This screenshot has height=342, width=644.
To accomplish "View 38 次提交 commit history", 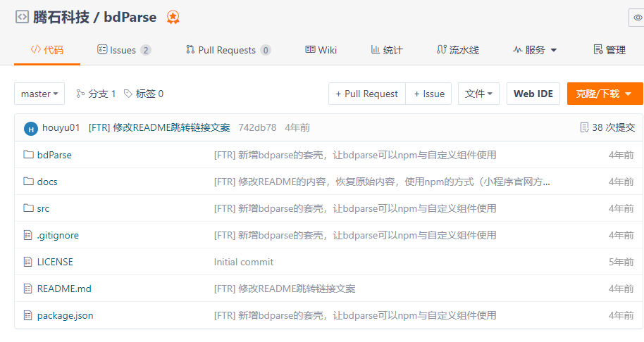I will [607, 127].
